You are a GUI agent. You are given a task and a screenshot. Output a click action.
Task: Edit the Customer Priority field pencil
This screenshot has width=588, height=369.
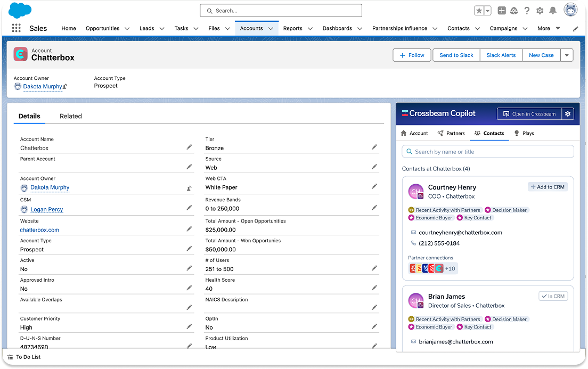point(190,326)
